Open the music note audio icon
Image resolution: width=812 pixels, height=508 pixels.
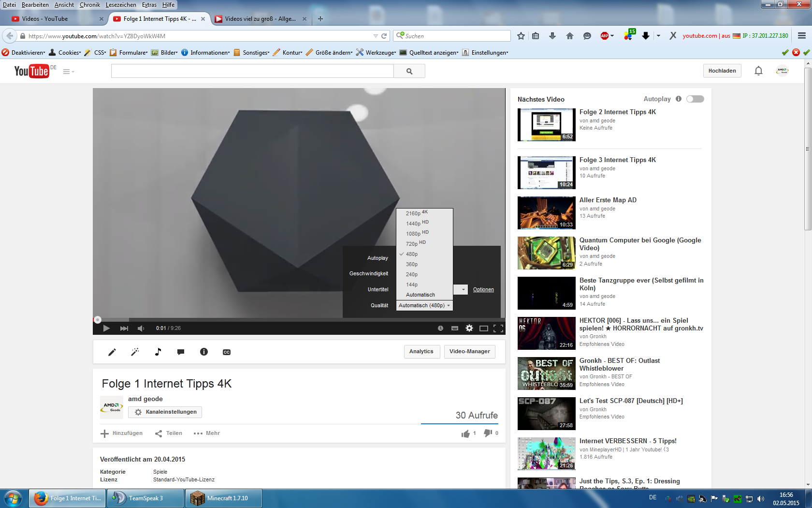158,352
